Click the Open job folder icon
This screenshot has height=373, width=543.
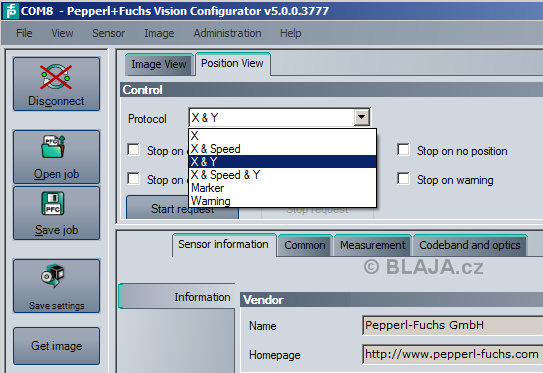pyautogui.click(x=53, y=146)
